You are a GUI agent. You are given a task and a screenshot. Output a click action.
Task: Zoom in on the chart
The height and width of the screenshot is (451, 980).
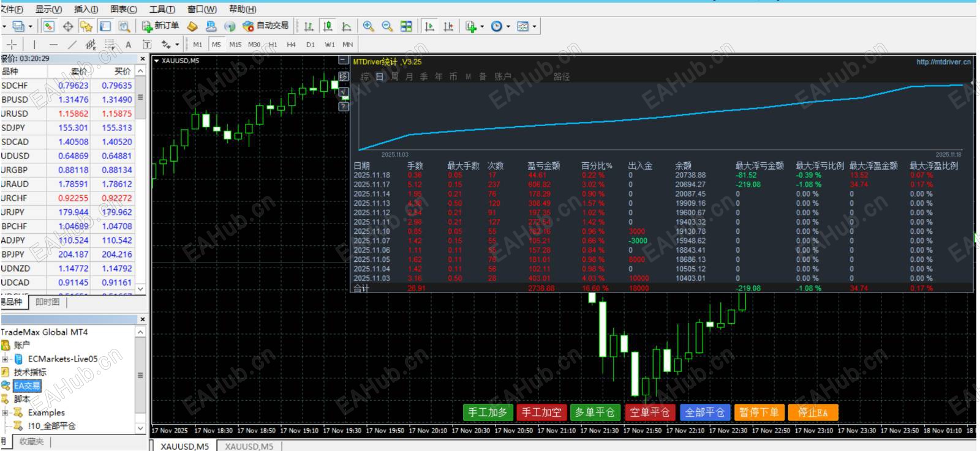click(368, 26)
